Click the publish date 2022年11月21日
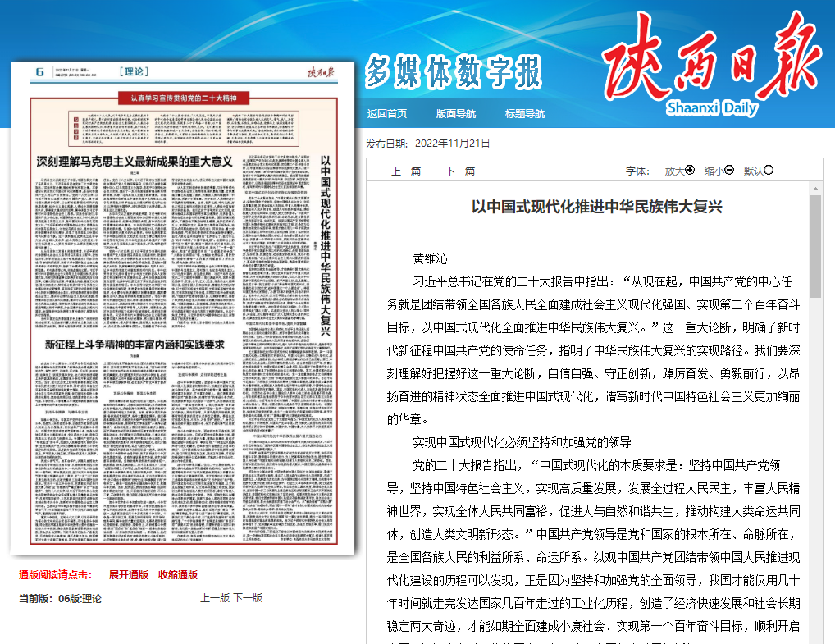 [452, 144]
